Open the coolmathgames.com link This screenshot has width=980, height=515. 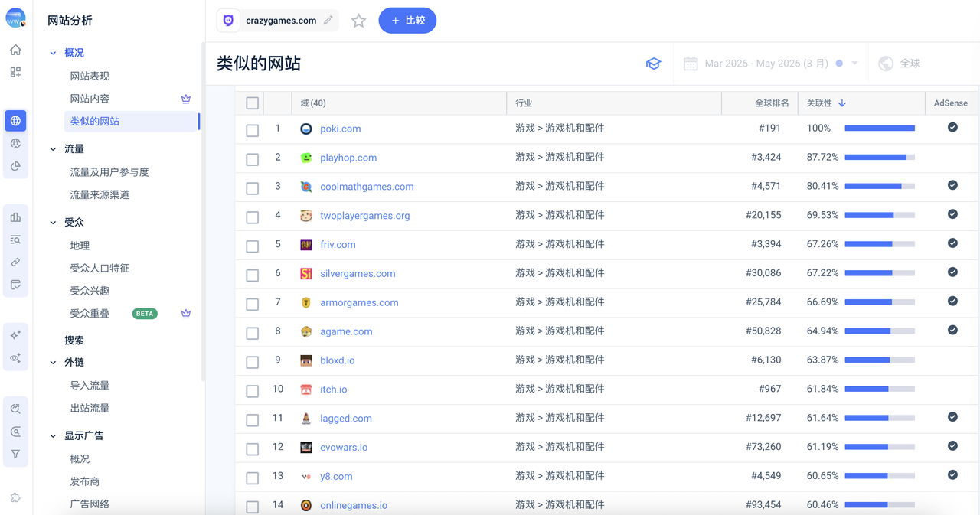tap(367, 187)
